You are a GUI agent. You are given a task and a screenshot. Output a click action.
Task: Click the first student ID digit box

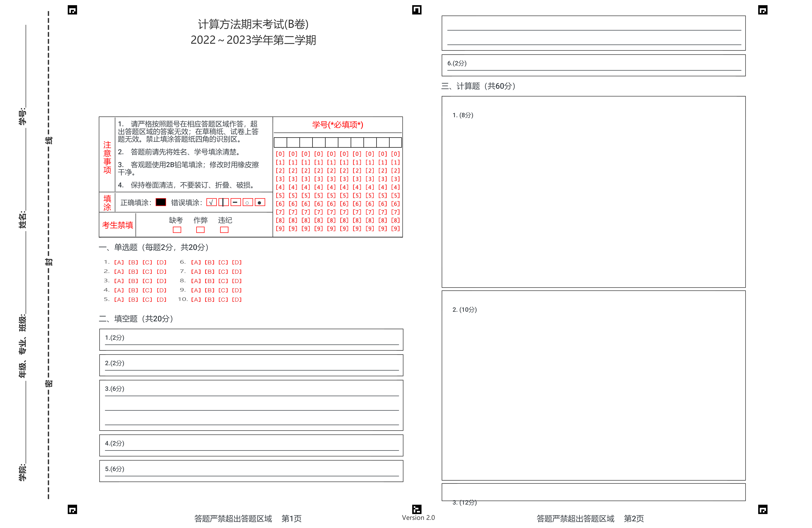280,142
